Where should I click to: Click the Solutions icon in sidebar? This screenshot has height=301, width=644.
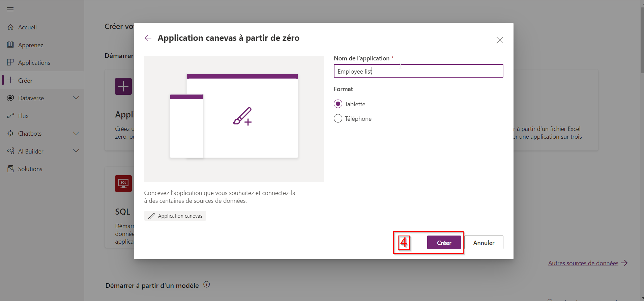coord(10,169)
